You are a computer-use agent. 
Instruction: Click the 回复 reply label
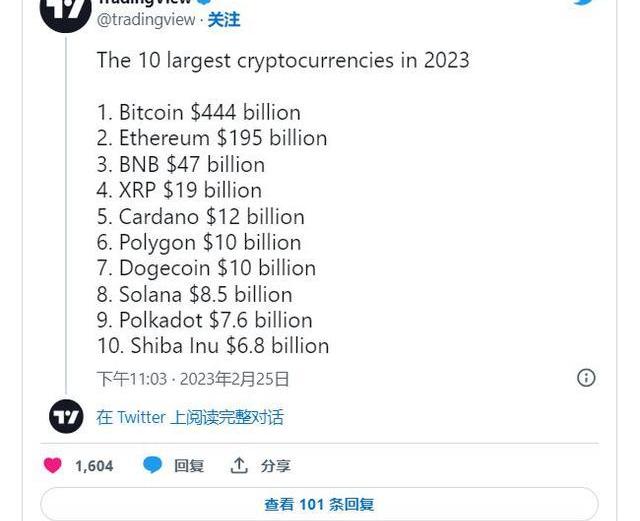click(189, 466)
